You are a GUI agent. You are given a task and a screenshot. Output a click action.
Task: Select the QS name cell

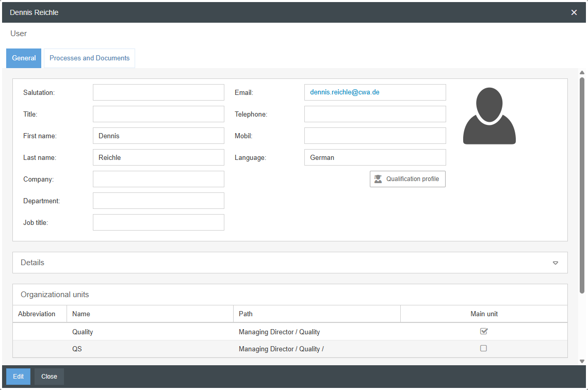click(150, 349)
